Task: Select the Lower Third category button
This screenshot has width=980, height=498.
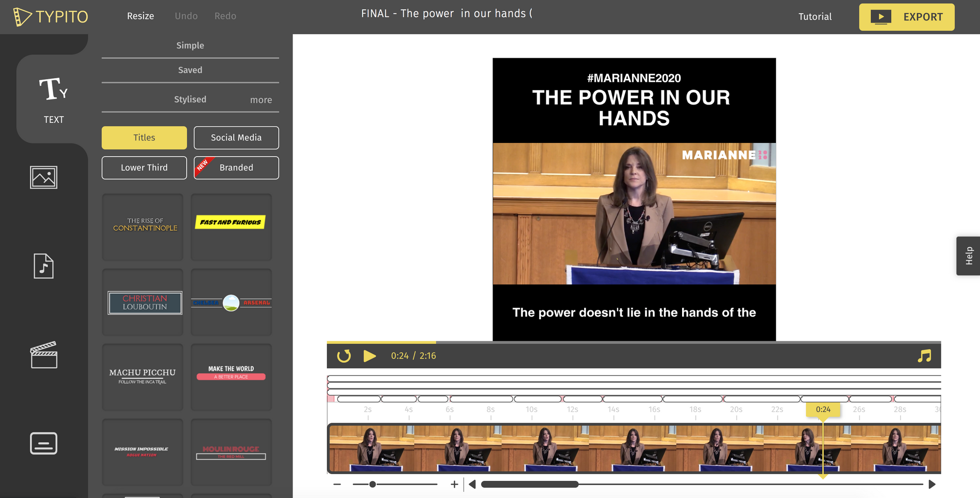Action: (x=144, y=167)
